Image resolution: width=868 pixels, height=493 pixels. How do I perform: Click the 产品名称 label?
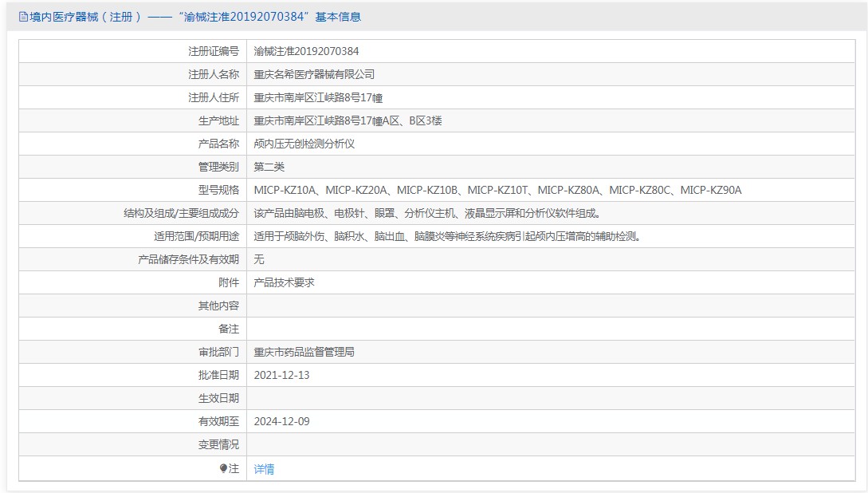tap(218, 144)
